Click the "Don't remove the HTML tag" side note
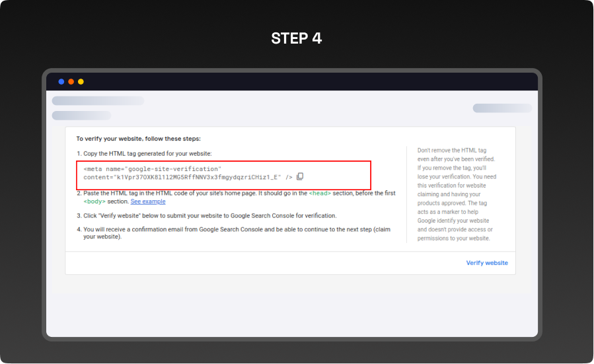The width and height of the screenshot is (594, 364). tap(457, 194)
